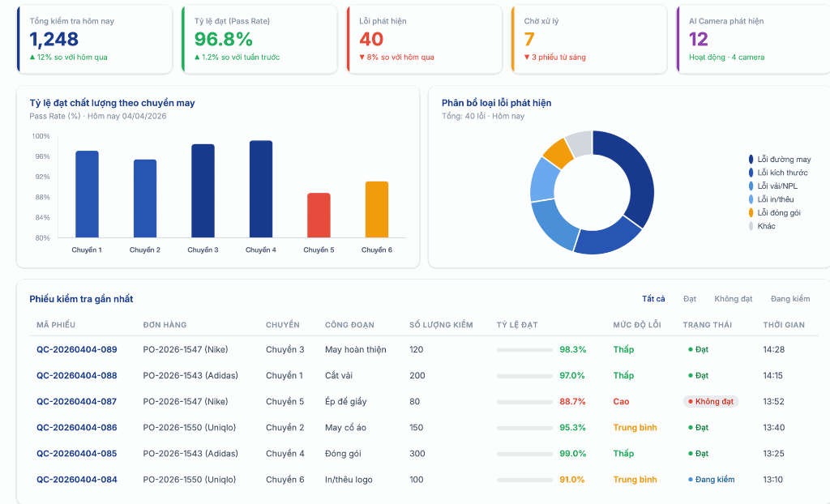Open ticket link QC-20260404-084
The height and width of the screenshot is (504, 830).
tap(76, 480)
